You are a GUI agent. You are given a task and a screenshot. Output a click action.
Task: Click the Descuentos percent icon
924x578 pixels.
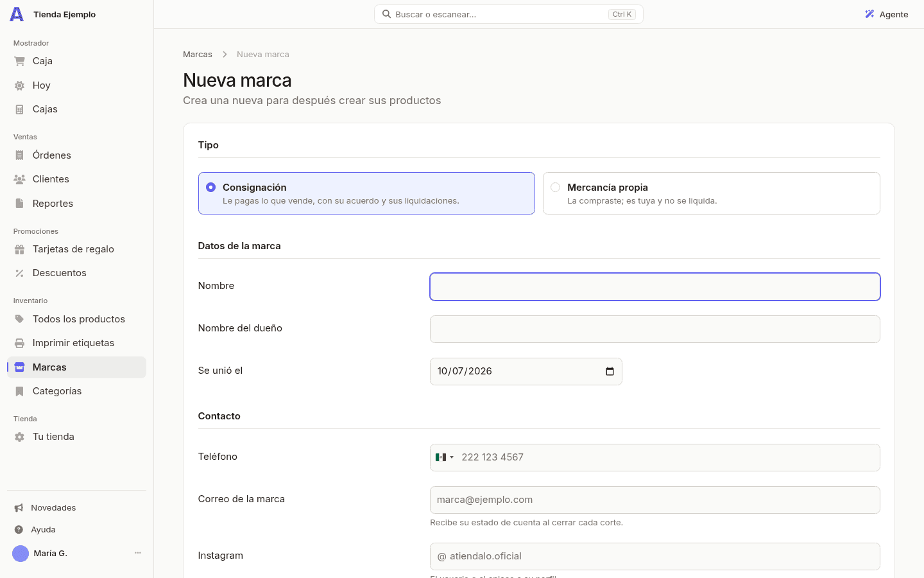pyautogui.click(x=19, y=273)
